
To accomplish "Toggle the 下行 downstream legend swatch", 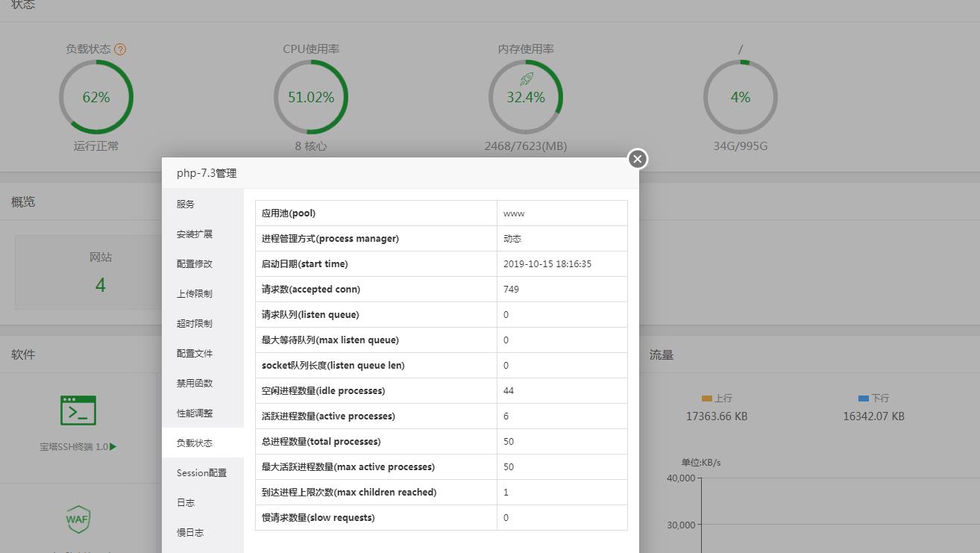I will pos(864,399).
